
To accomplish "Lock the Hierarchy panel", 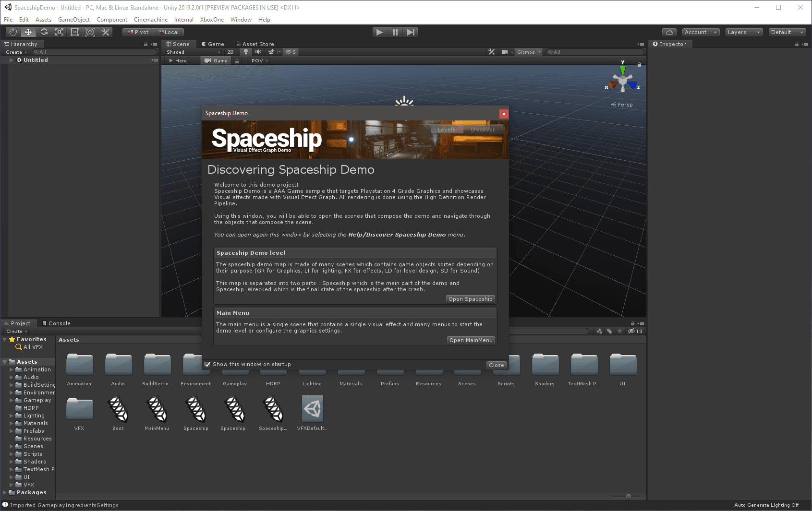I will [x=145, y=44].
